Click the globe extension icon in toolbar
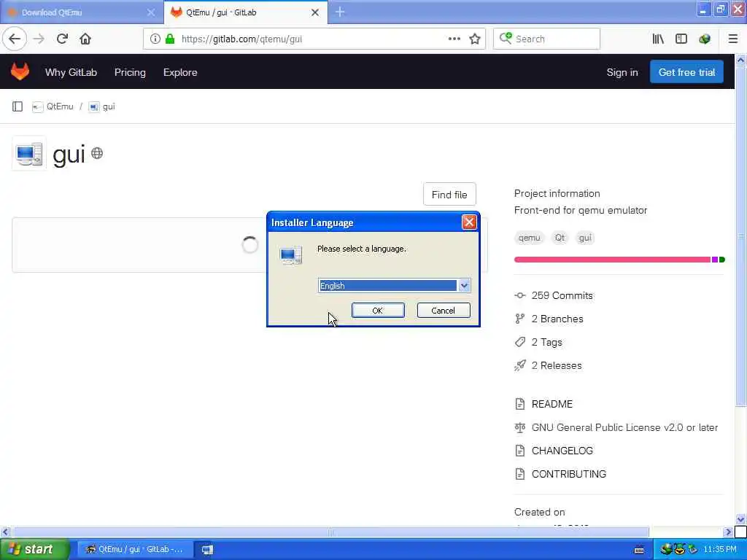 click(x=705, y=39)
